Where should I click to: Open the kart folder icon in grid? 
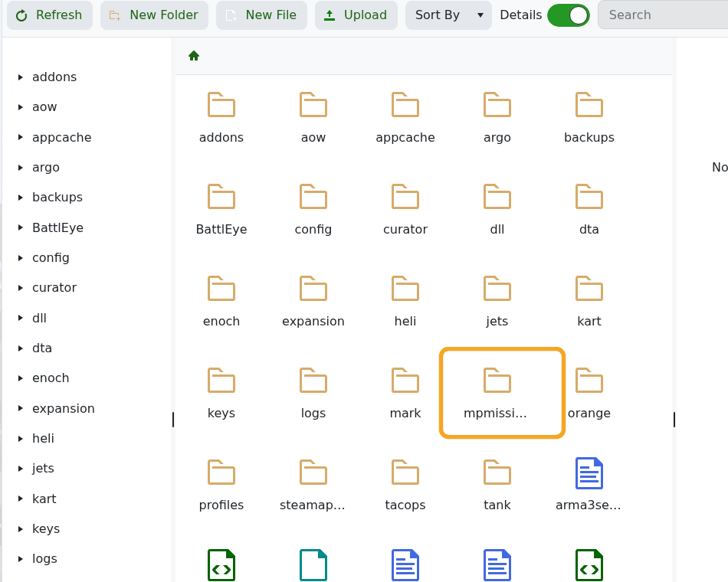tap(589, 288)
